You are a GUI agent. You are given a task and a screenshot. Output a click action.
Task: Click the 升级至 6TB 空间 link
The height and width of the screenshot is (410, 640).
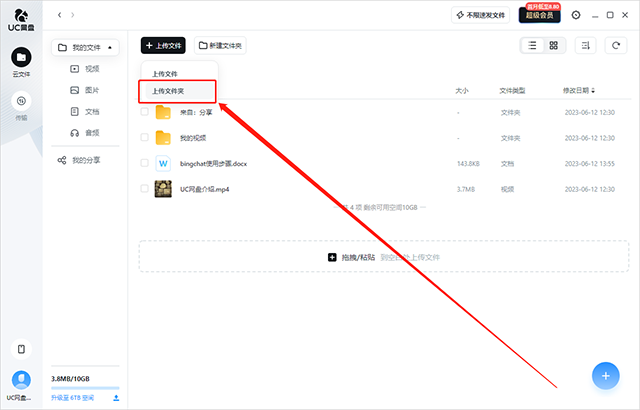pos(73,397)
